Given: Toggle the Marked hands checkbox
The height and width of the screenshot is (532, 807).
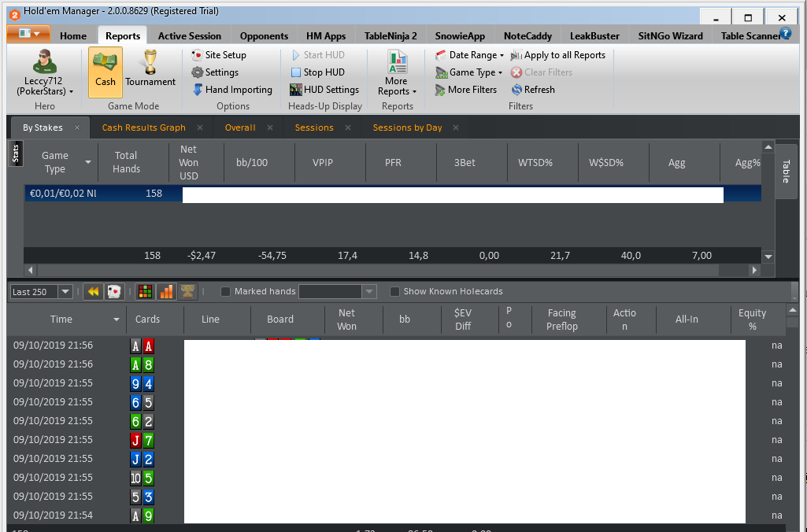Looking at the screenshot, I should 225,292.
